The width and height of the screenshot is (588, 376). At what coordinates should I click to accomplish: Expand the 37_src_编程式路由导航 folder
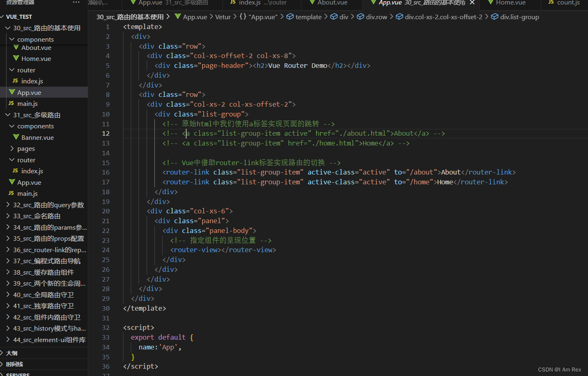pyautogui.click(x=8, y=261)
